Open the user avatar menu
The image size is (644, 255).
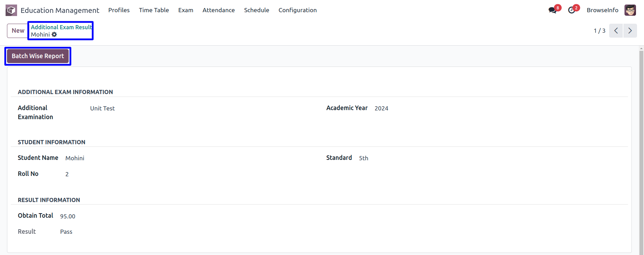[630, 10]
